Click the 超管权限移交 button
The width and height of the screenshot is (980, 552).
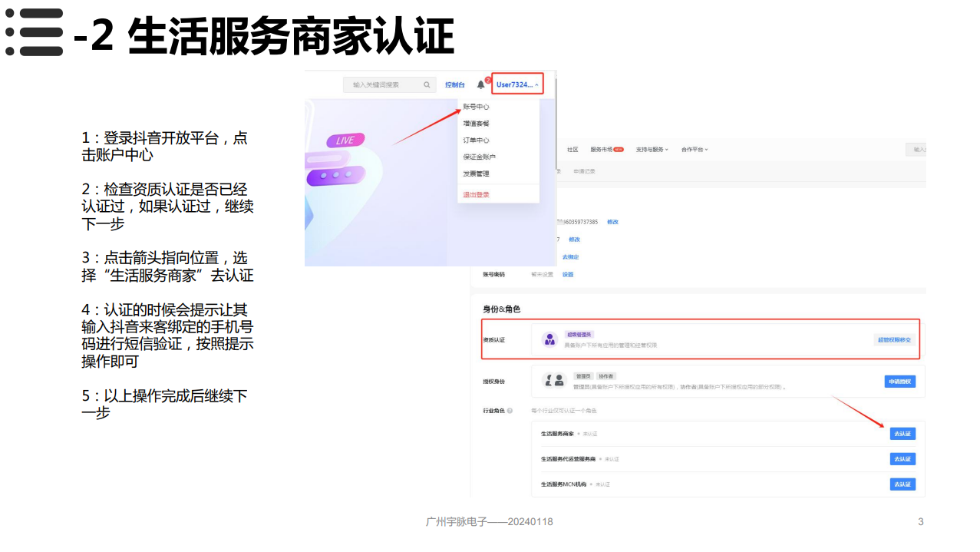coord(895,339)
